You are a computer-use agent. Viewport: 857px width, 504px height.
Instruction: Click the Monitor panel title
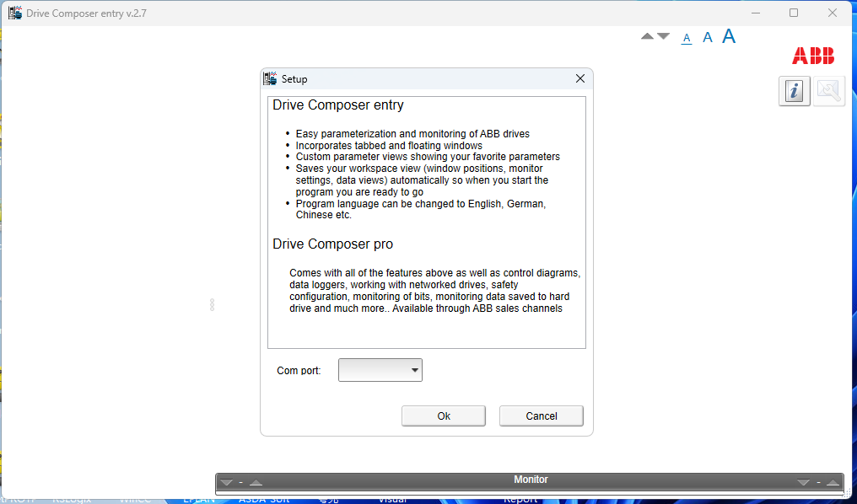531,480
